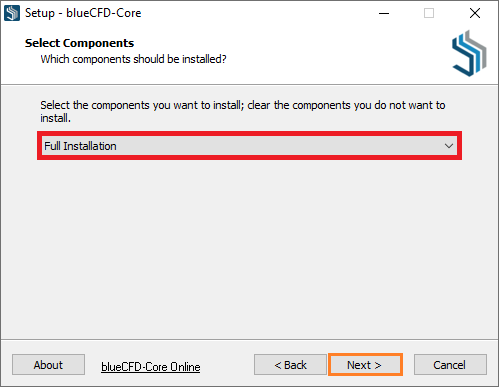Click the greyed-out maximize window icon
The image size is (499, 387).
coord(429,13)
